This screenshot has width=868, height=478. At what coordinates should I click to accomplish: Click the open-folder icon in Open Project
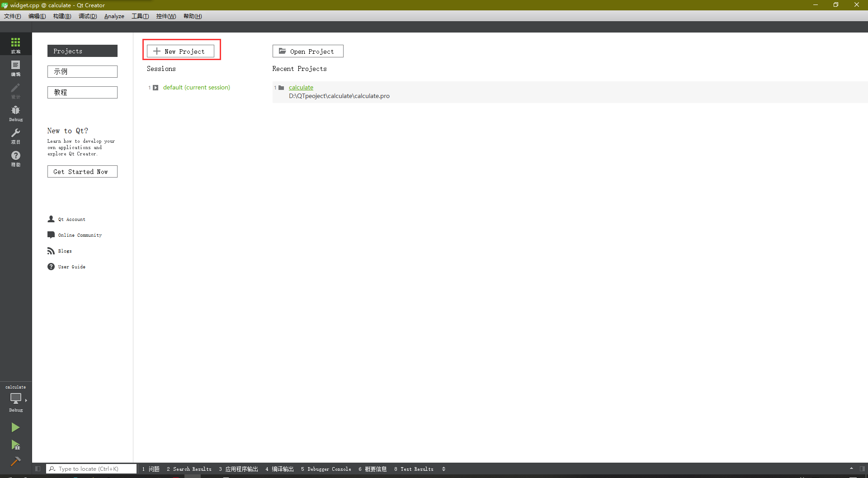click(x=283, y=51)
